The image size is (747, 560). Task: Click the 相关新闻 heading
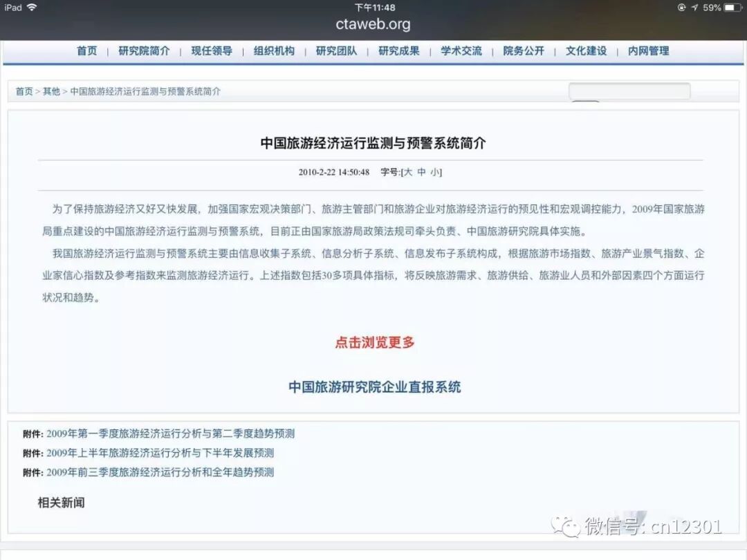pyautogui.click(x=61, y=503)
